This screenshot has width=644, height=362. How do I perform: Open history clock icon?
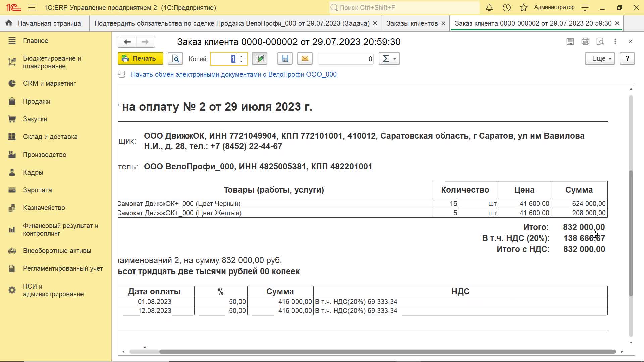tap(506, 7)
